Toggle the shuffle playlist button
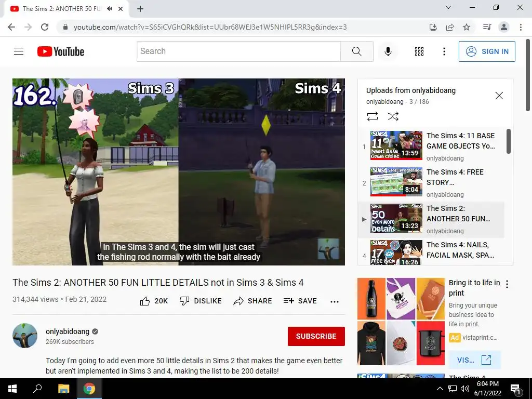532x399 pixels. pyautogui.click(x=393, y=116)
